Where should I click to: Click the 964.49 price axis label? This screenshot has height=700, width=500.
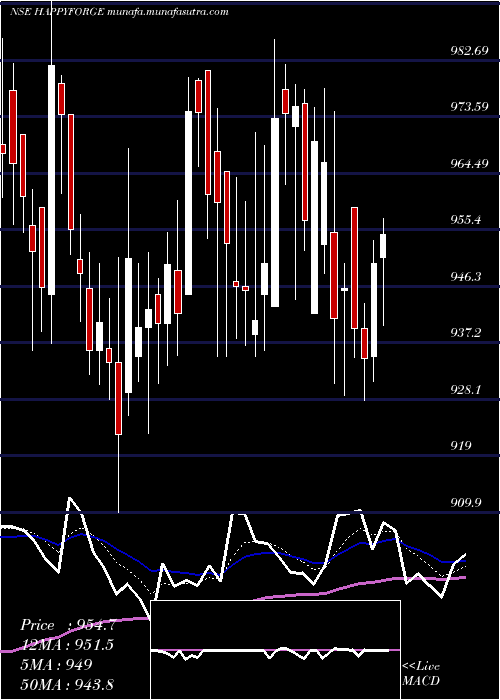[468, 163]
